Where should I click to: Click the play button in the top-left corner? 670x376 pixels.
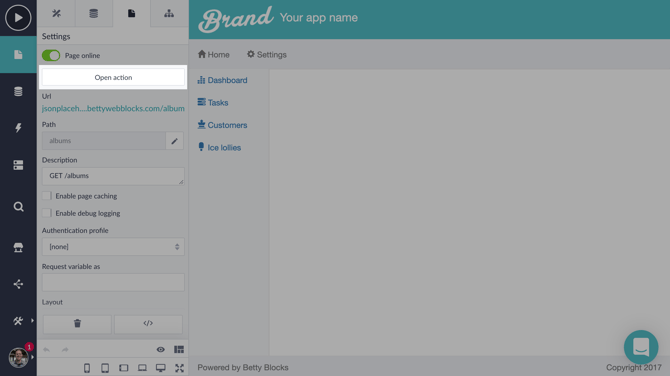[18, 18]
